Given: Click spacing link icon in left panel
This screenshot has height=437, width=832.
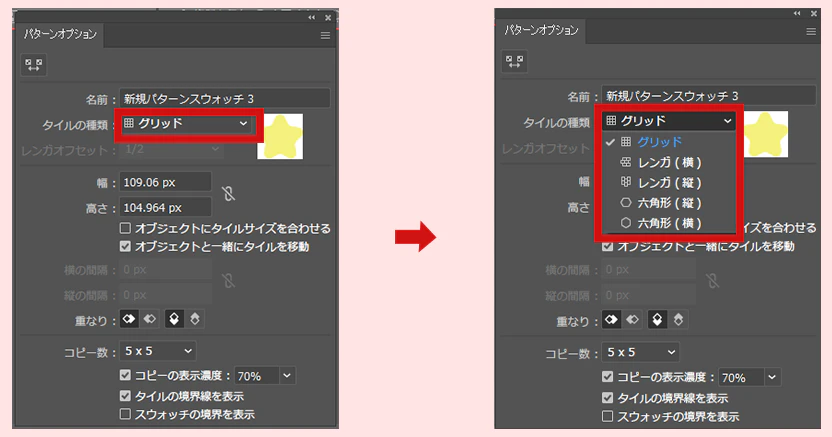Looking at the screenshot, I should click(x=229, y=281).
